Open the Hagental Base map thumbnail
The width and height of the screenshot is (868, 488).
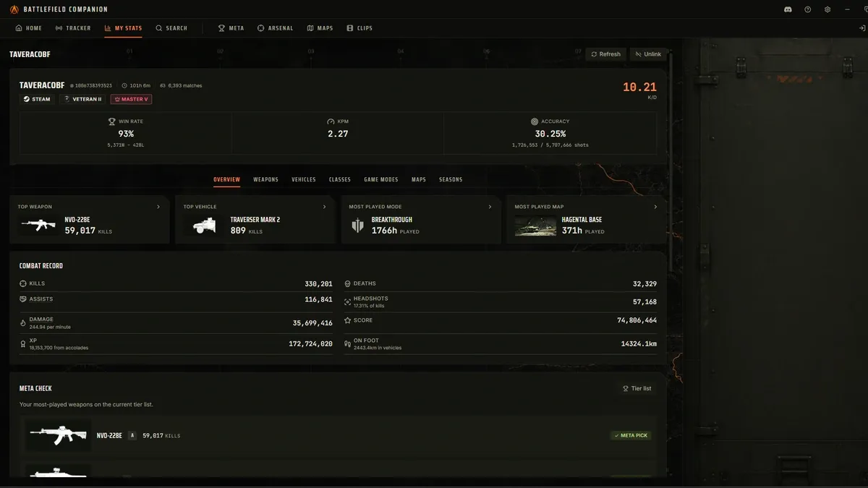535,226
